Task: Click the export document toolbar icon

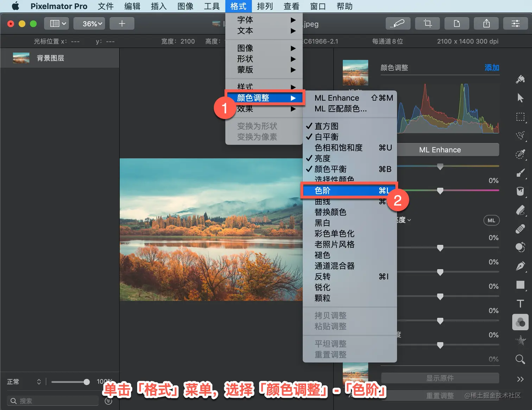Action: (x=457, y=24)
